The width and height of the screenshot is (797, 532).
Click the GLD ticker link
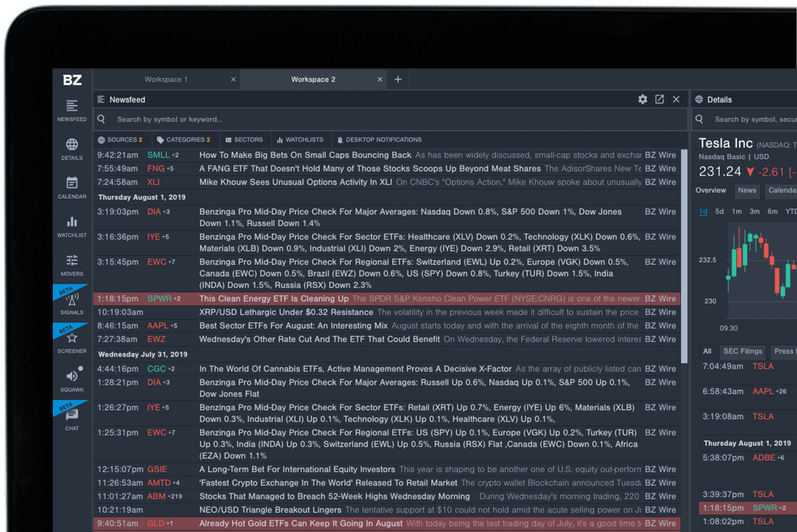coord(156,523)
